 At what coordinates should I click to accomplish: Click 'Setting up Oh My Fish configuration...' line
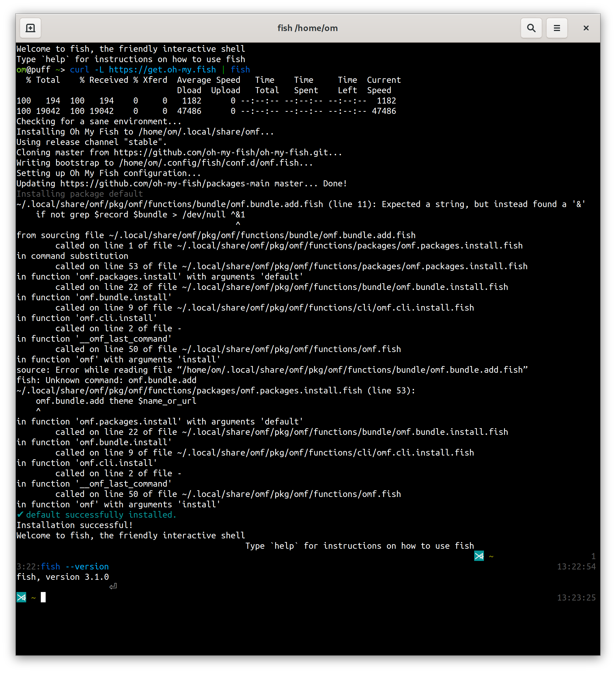[108, 173]
